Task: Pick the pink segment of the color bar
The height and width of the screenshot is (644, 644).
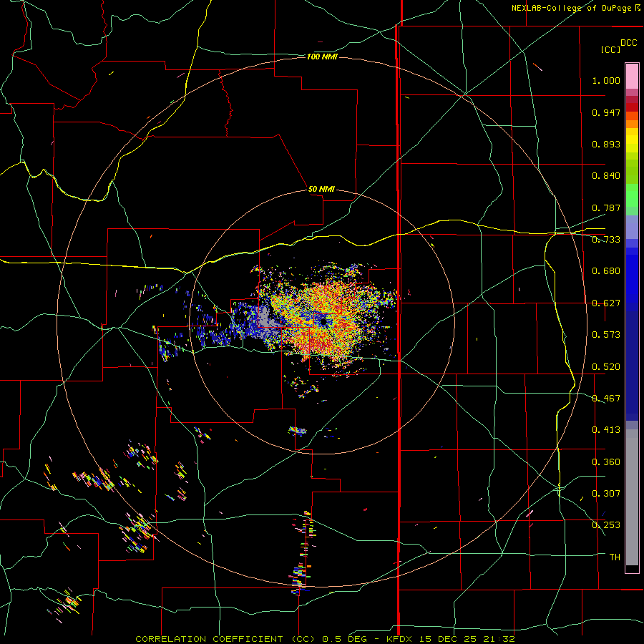Action: tap(632, 76)
